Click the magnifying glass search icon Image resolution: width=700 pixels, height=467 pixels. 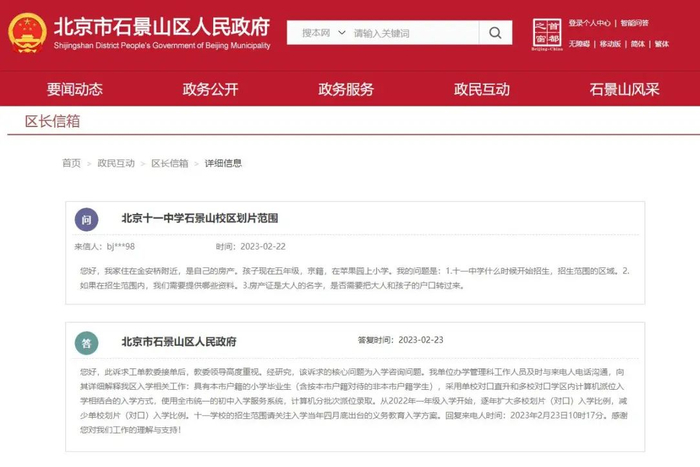[x=495, y=33]
